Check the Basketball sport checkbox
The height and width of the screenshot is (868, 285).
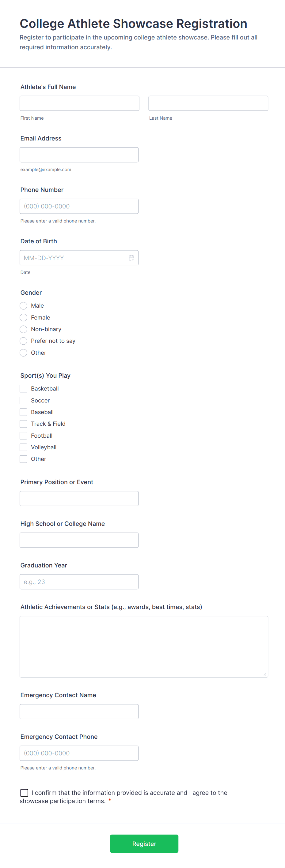(23, 388)
